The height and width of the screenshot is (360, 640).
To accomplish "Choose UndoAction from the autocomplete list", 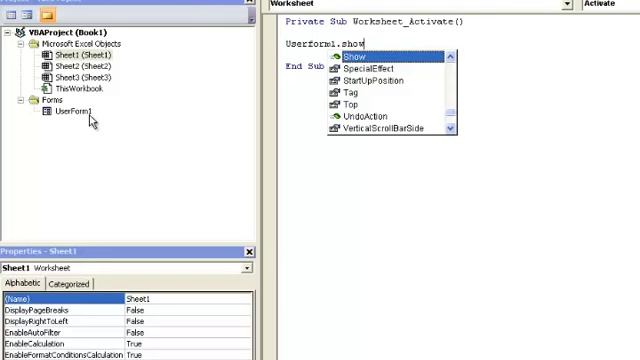I will point(365,116).
